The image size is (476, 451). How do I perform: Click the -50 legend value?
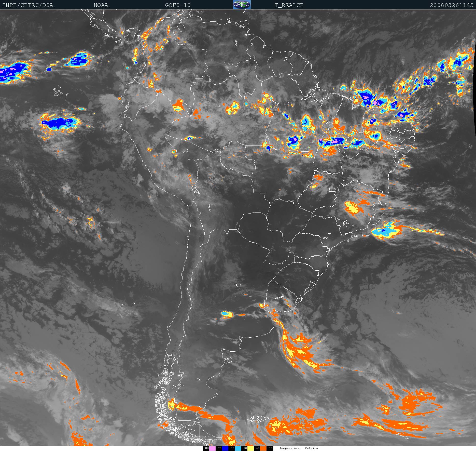(244, 448)
